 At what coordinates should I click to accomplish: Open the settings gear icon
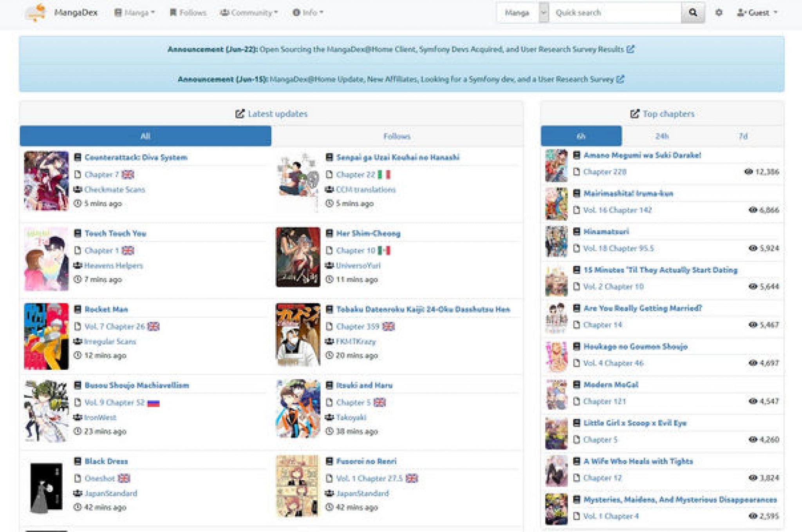click(x=719, y=13)
